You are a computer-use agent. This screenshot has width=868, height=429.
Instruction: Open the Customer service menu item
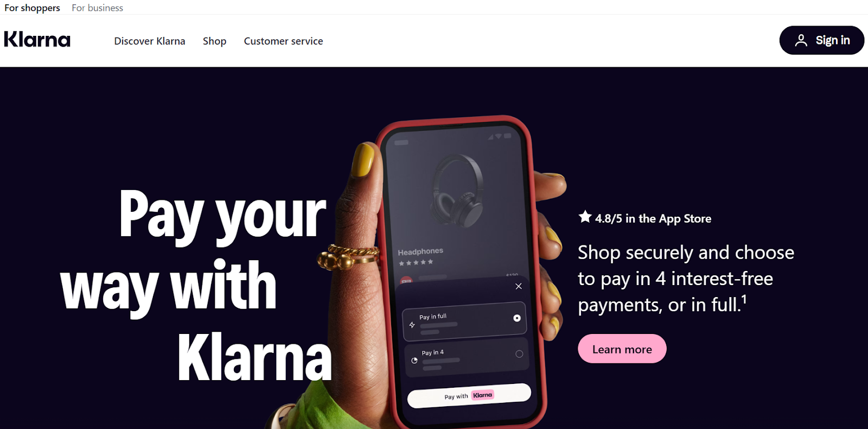coord(283,41)
